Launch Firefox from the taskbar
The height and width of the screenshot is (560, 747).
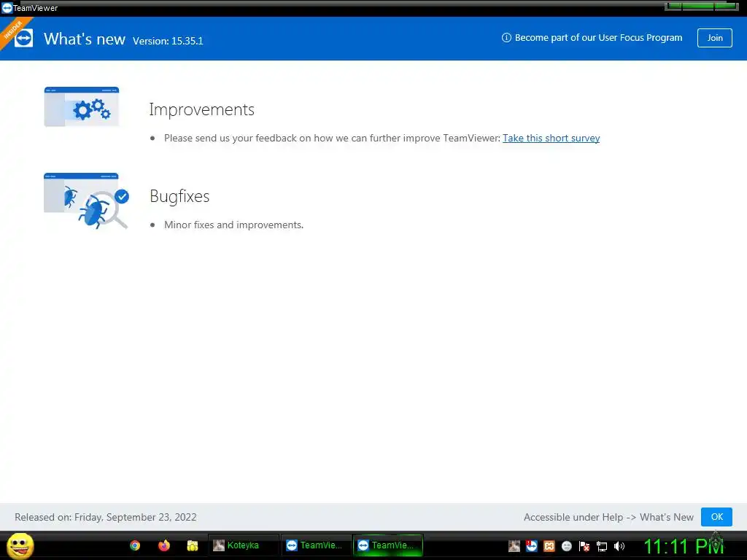pyautogui.click(x=164, y=545)
